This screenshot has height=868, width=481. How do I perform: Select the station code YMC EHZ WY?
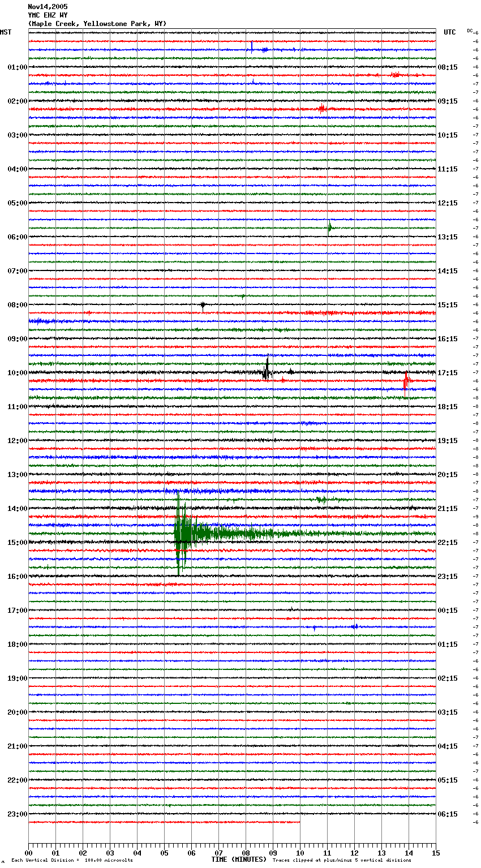(48, 15)
